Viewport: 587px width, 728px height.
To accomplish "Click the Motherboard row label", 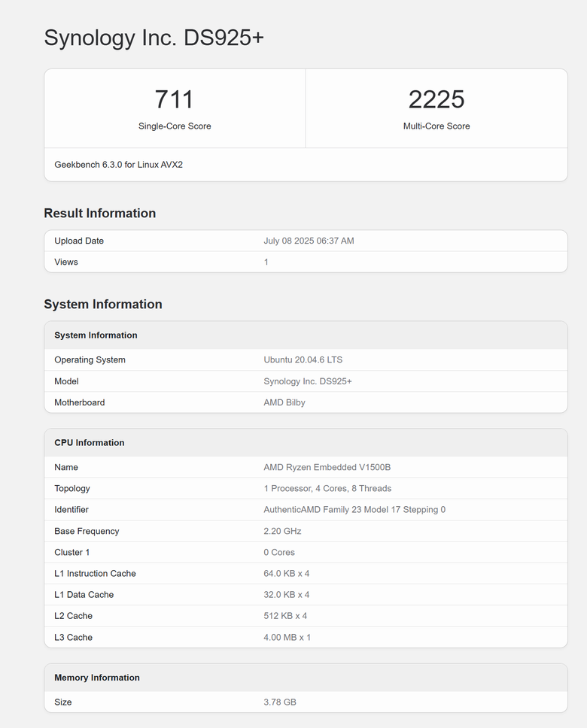I will [80, 402].
